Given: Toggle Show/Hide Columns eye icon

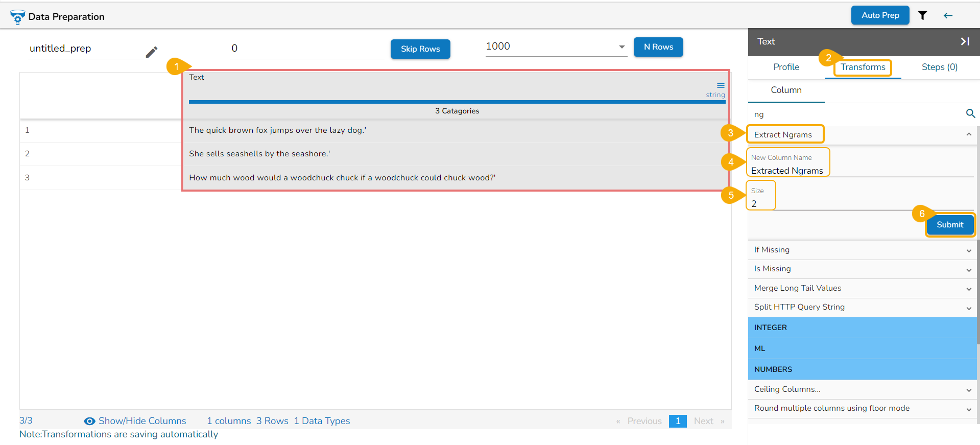Looking at the screenshot, I should coord(89,421).
